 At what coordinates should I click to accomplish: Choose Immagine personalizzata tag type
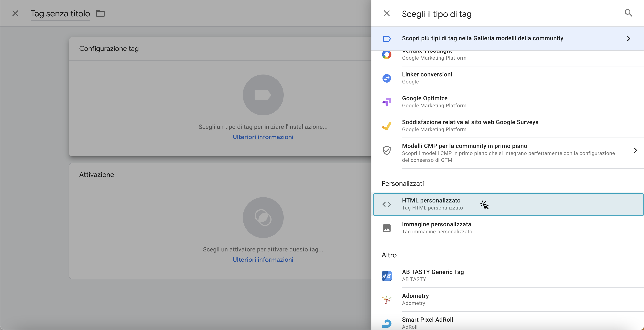[507, 228]
